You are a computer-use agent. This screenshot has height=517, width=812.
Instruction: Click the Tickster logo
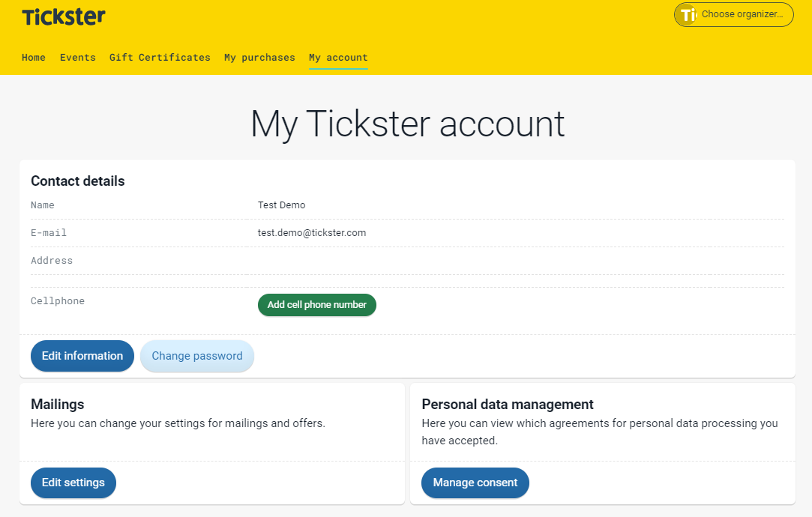coord(64,16)
